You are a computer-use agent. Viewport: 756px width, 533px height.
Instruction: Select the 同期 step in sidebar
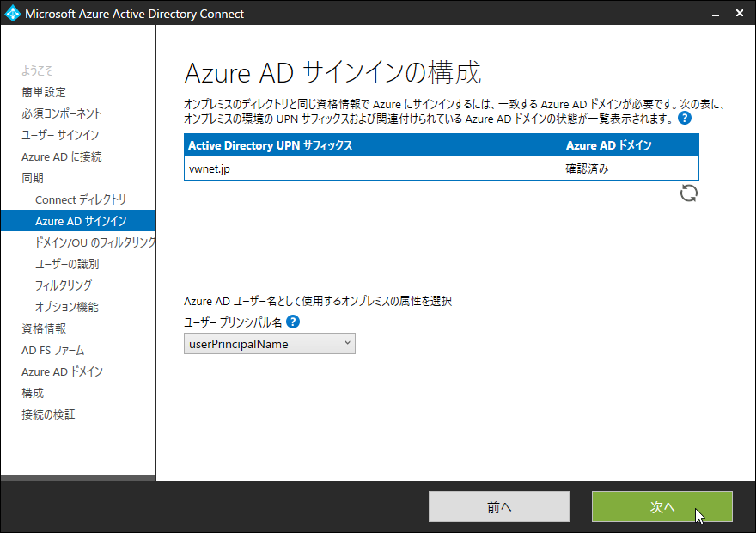pyautogui.click(x=33, y=178)
